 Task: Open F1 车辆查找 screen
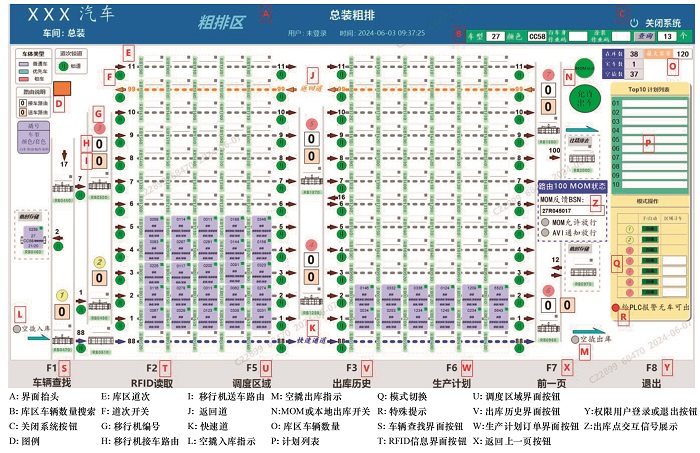pos(52,374)
